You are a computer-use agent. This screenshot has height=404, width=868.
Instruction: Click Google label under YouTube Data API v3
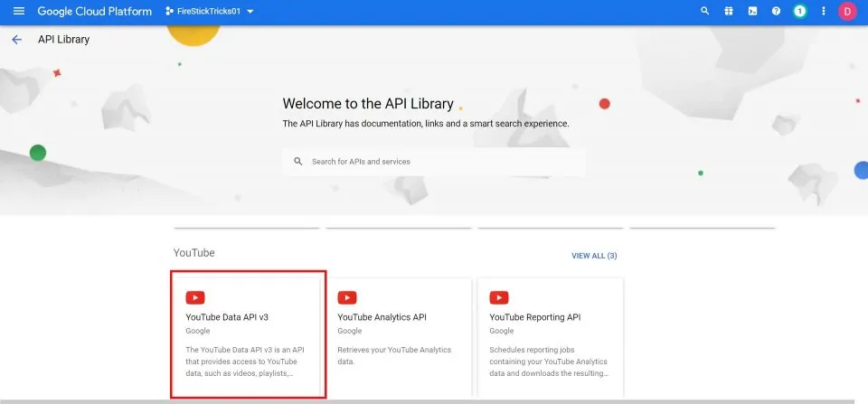point(198,331)
